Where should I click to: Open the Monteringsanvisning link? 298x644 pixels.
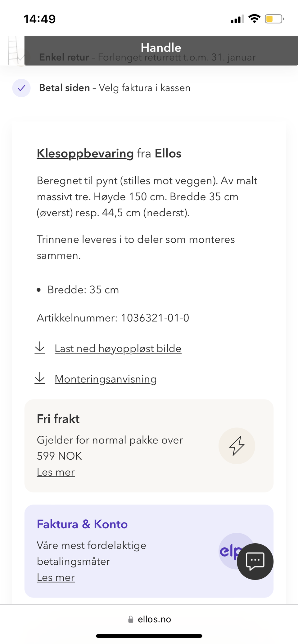pos(105,379)
